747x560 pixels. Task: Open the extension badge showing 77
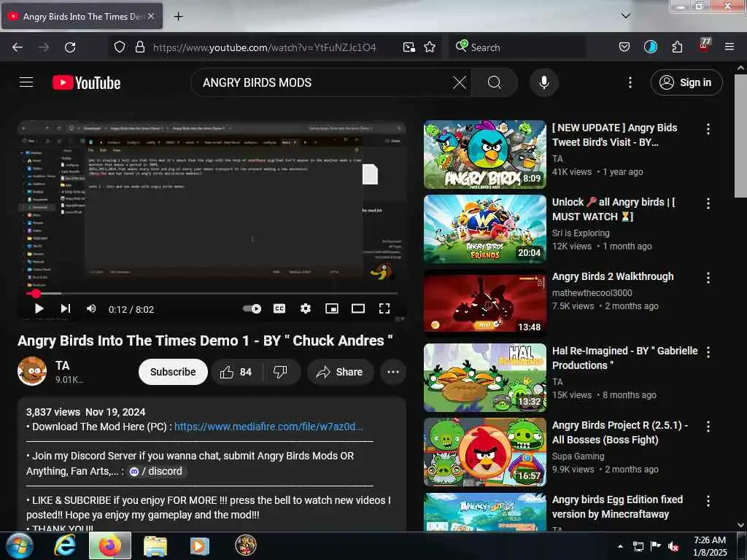point(704,46)
